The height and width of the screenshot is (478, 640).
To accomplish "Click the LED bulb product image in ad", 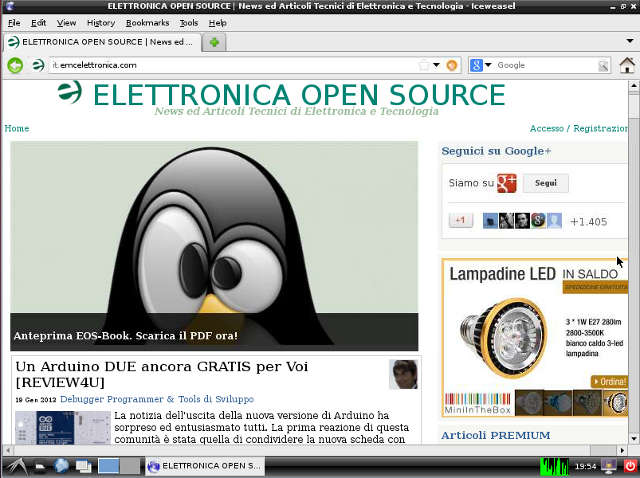I will pos(502,337).
